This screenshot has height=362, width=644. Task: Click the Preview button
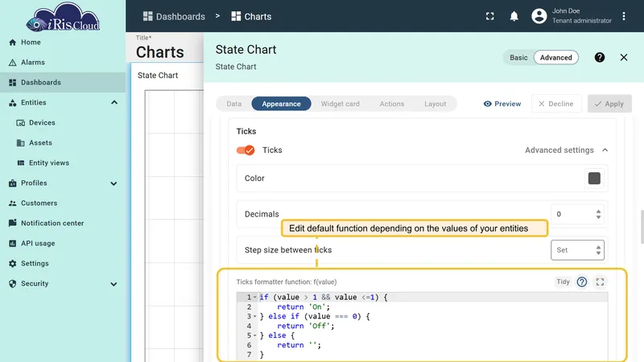[x=502, y=104]
